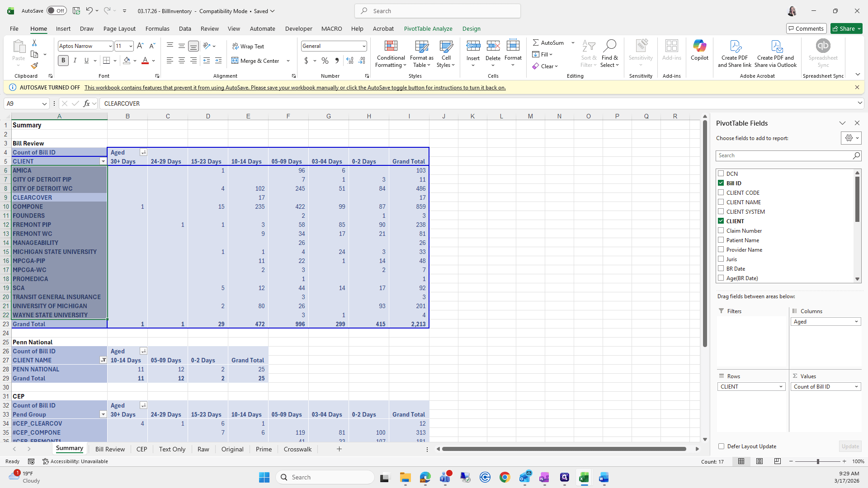Screen dimensions: 868x488
Task: Open CLIENT dropdown in Rows area
Action: point(781,387)
